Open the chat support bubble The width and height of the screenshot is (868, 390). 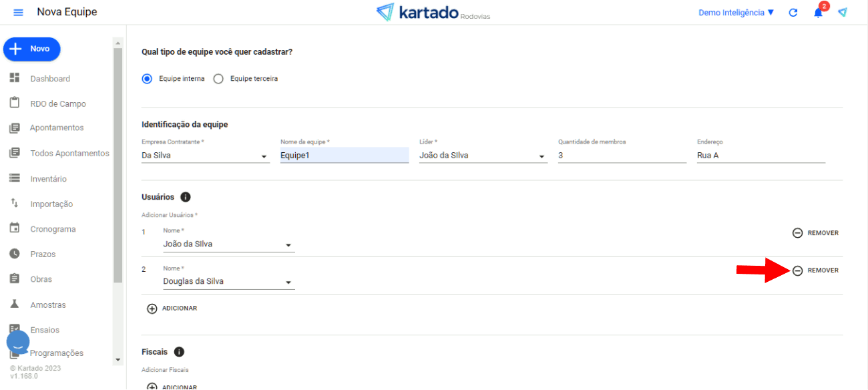(x=18, y=343)
